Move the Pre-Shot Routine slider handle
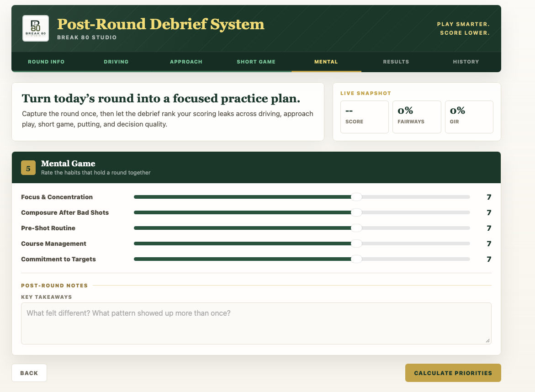This screenshot has height=392, width=535. [x=356, y=228]
